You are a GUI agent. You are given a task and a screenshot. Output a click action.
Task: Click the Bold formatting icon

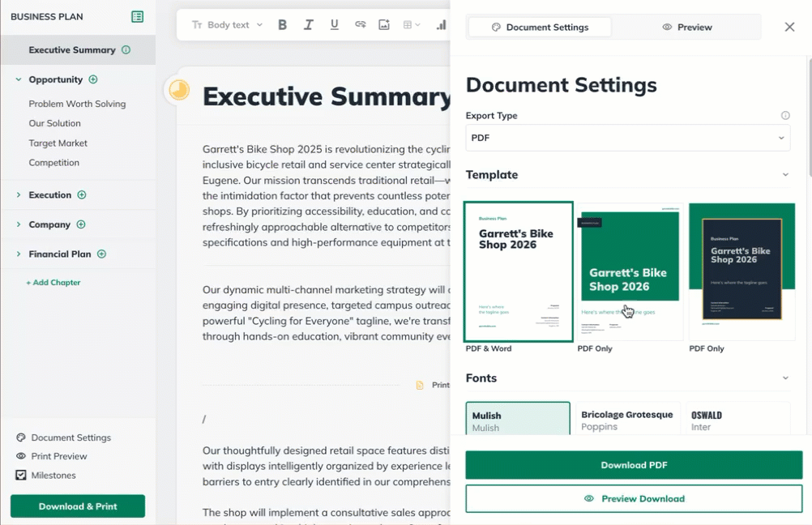coord(282,25)
